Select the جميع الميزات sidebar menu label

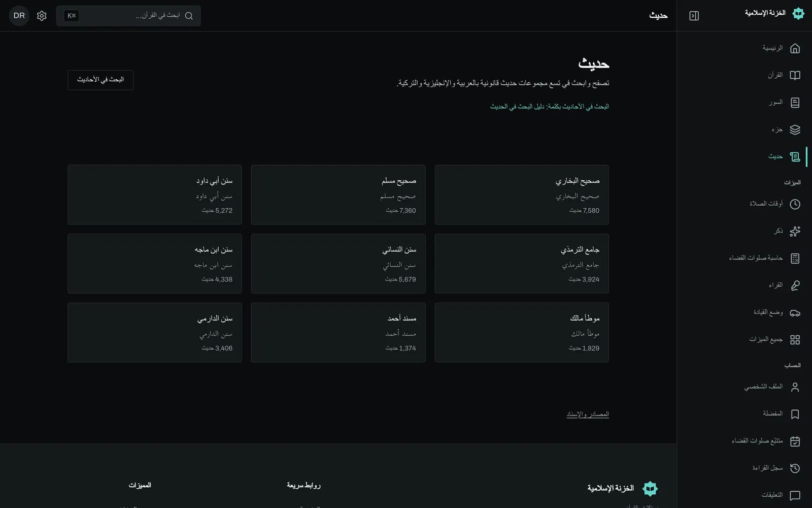coord(766,339)
